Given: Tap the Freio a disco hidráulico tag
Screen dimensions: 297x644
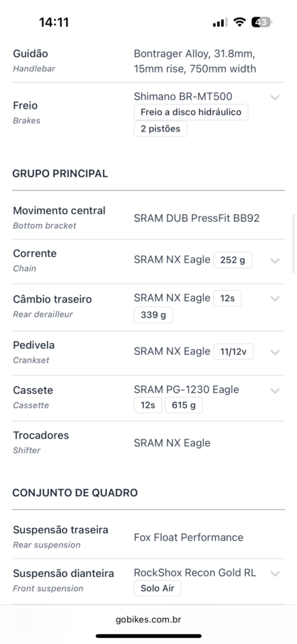Looking at the screenshot, I should pos(191,112).
